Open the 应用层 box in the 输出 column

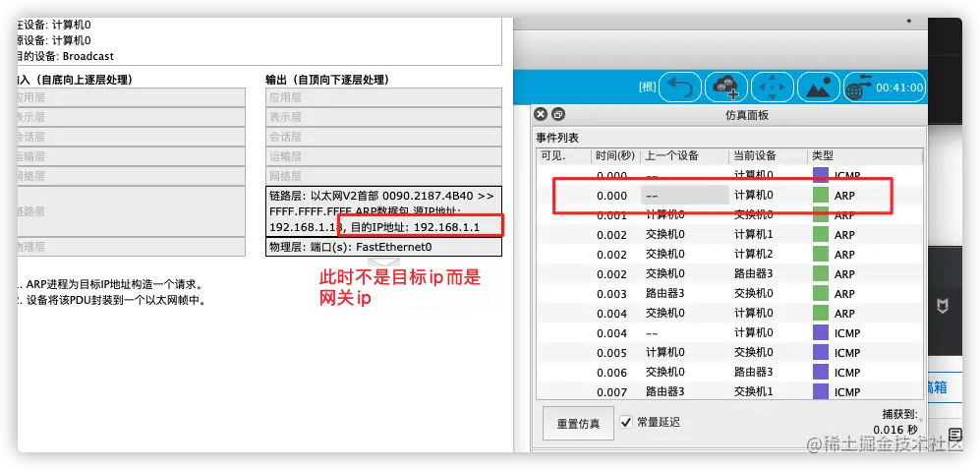click(383, 97)
